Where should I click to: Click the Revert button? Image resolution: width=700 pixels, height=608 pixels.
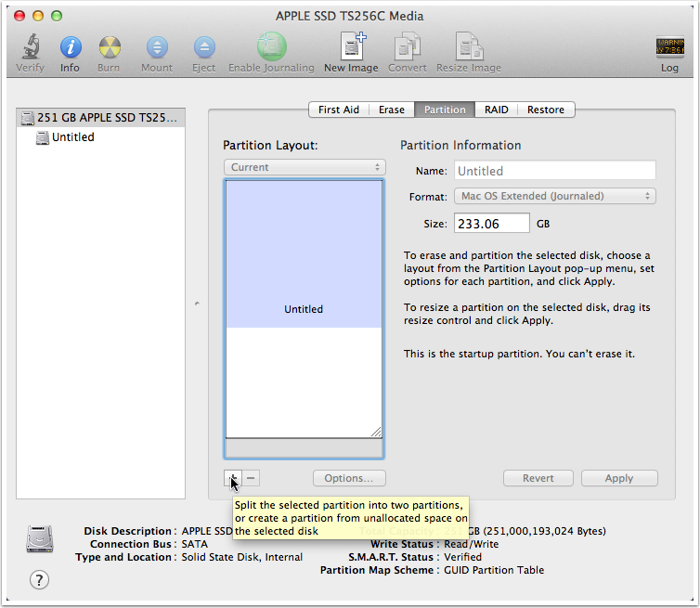point(538,478)
